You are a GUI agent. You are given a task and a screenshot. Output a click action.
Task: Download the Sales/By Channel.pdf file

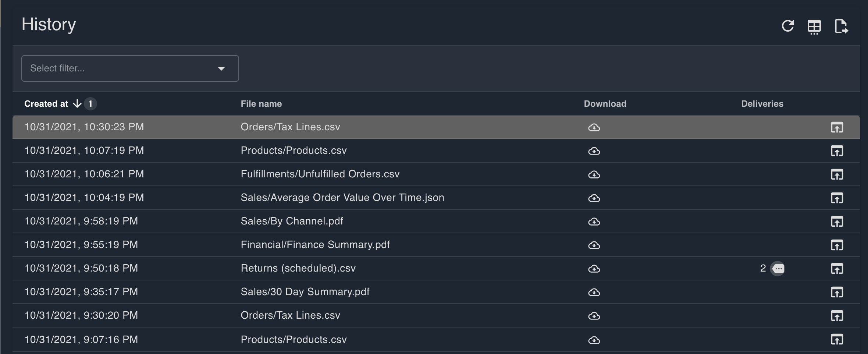tap(594, 222)
